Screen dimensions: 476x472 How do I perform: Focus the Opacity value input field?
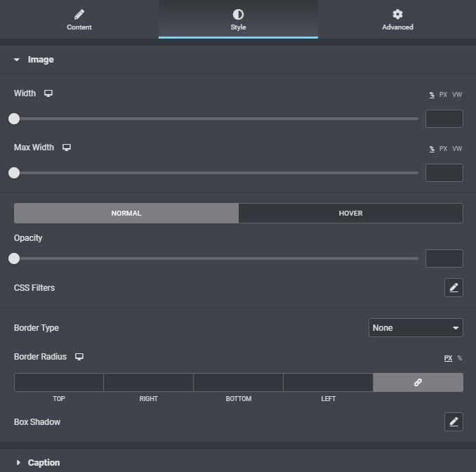coord(444,258)
